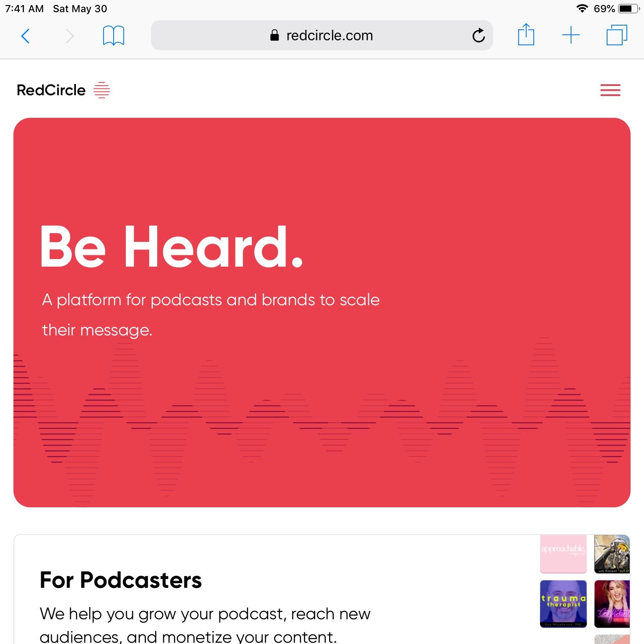Open the approachable podcast thumbnail

click(563, 554)
